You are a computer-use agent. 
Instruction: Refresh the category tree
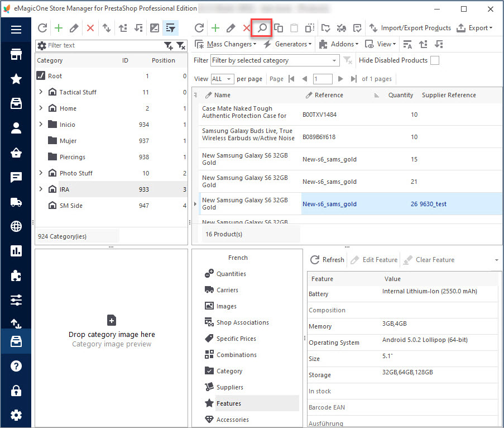pos(42,28)
